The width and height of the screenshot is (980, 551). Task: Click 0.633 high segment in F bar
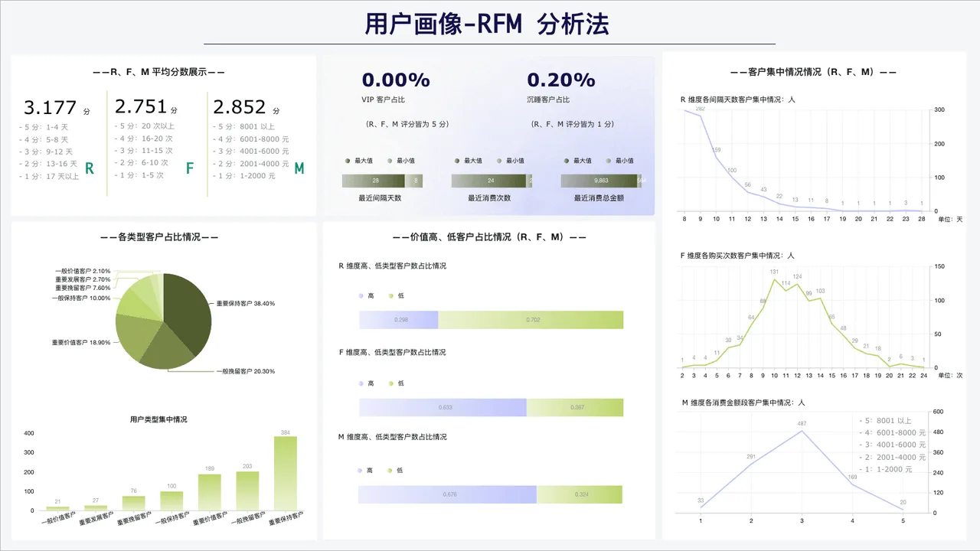[443, 407]
